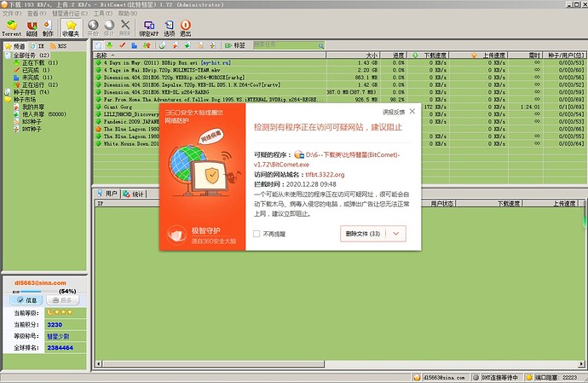The width and height of the screenshot is (588, 383).
Task: Click the blank-page filter icon in list toolbar
Action: point(98,45)
